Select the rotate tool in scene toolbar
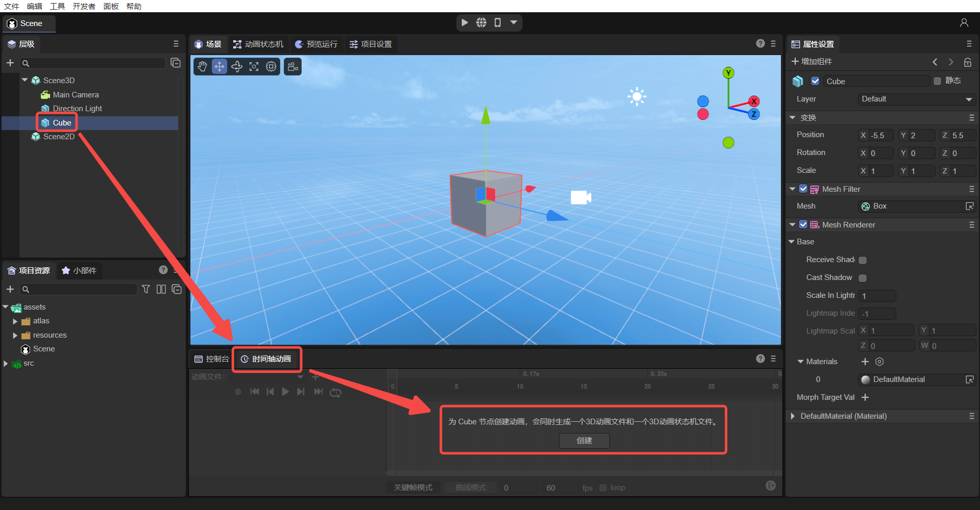The image size is (980, 510). coord(237,67)
